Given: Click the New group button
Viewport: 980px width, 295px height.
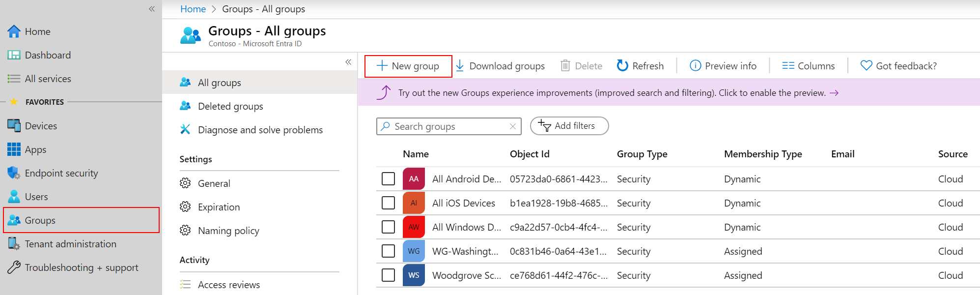Looking at the screenshot, I should pyautogui.click(x=408, y=66).
